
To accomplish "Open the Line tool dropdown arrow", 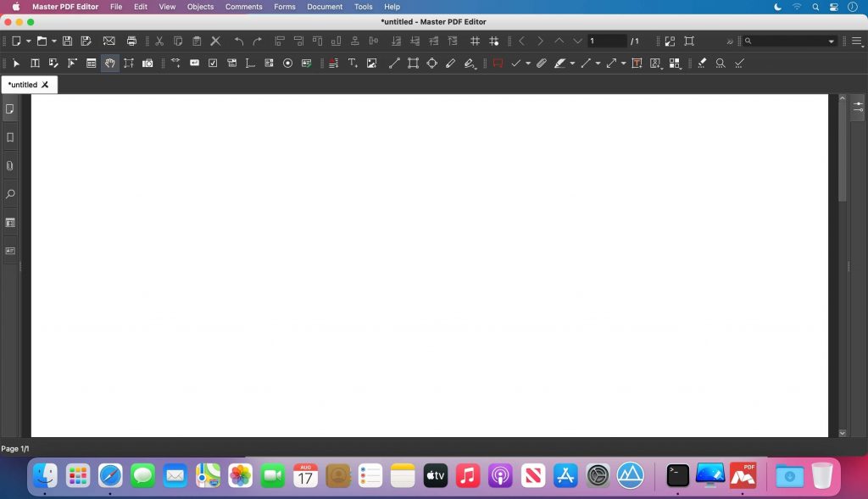I will pos(598,63).
